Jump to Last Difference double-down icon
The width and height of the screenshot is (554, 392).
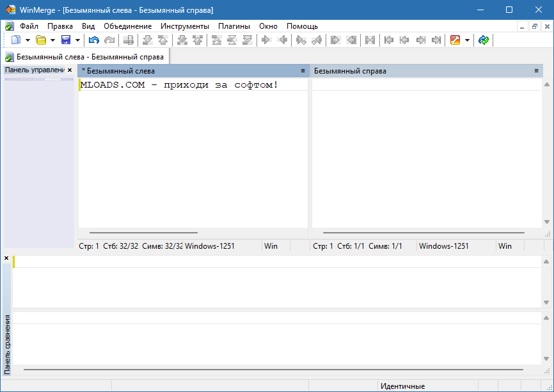(248, 40)
